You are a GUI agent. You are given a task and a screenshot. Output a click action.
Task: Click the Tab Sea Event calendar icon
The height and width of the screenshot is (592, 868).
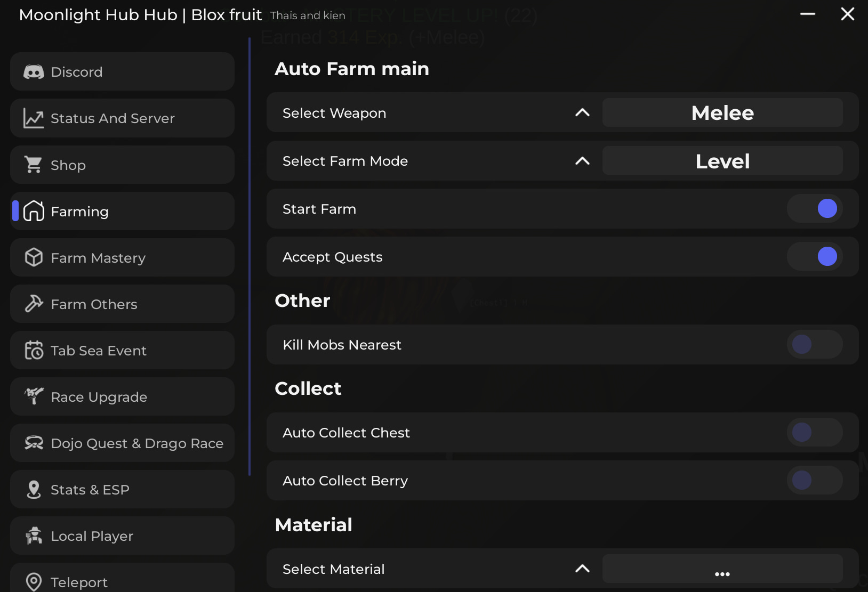click(x=34, y=351)
